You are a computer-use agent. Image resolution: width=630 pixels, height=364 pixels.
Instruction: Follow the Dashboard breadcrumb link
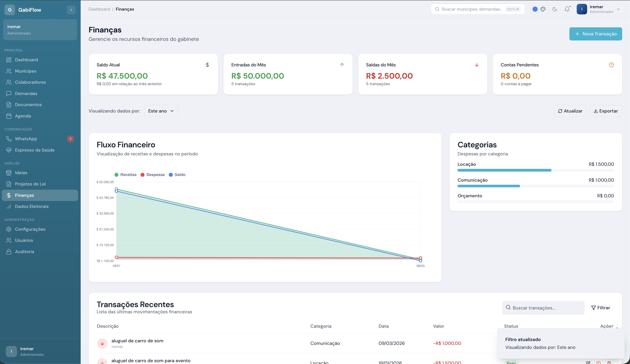point(99,9)
